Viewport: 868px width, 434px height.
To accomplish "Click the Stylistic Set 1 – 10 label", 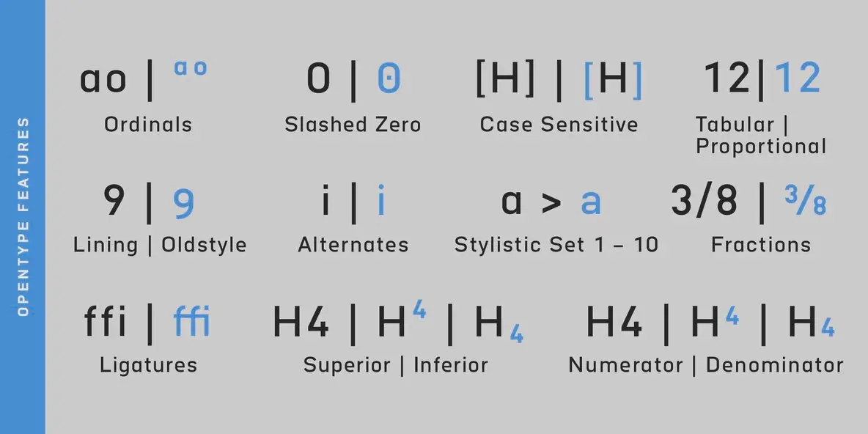I will 556,245.
